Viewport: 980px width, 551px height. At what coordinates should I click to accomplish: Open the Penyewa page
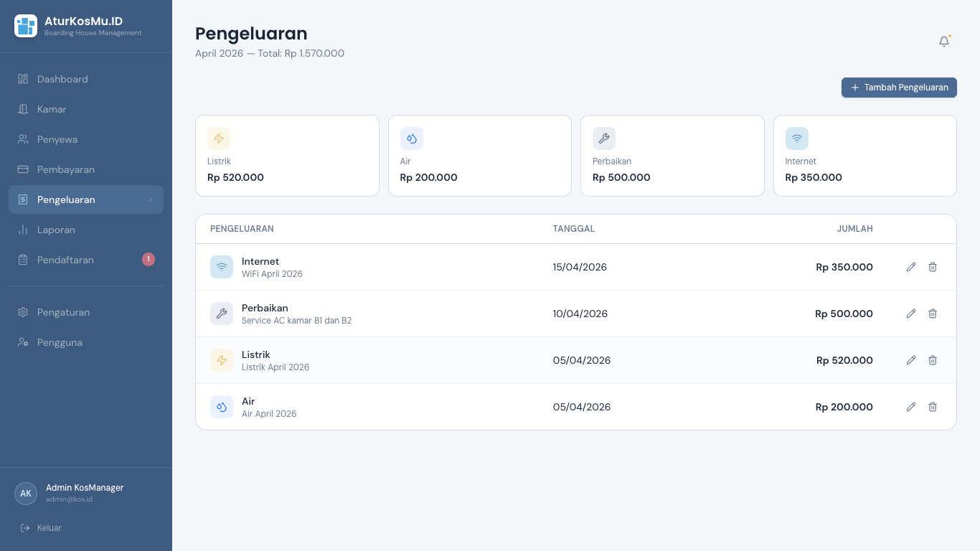(86, 139)
